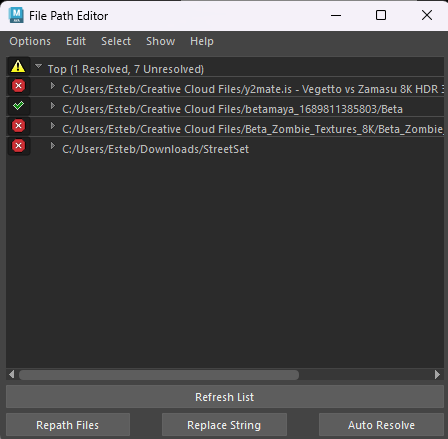Open the Show menu
This screenshot has height=439, width=448.
tap(160, 41)
